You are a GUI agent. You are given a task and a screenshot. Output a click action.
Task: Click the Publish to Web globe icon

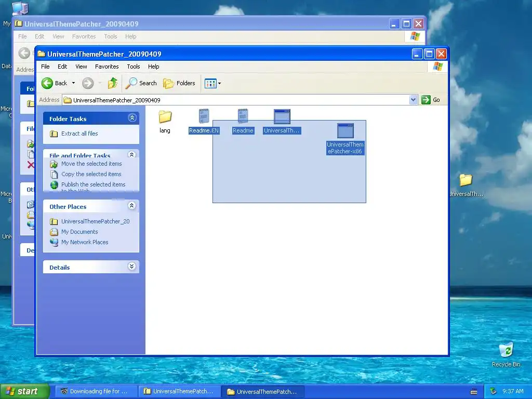[54, 185]
